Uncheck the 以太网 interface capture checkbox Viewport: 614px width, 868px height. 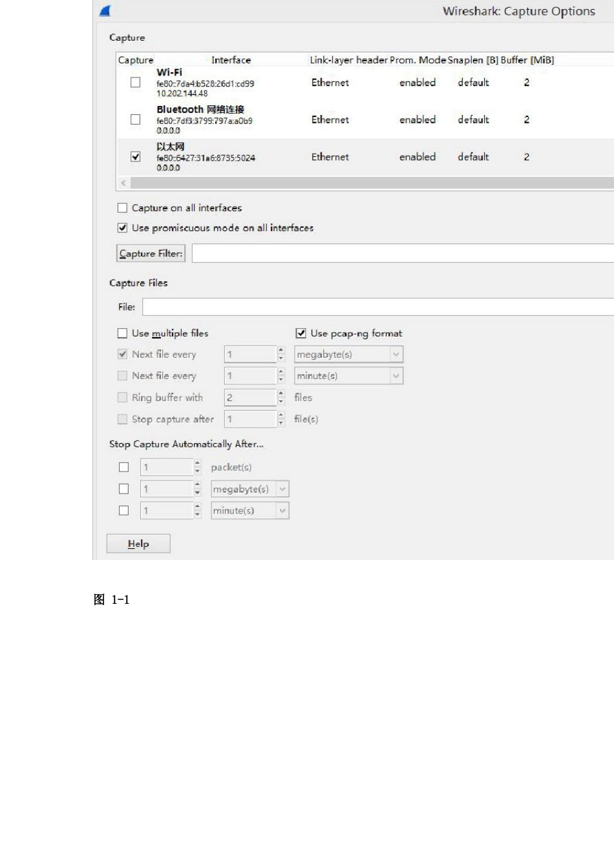(136, 156)
